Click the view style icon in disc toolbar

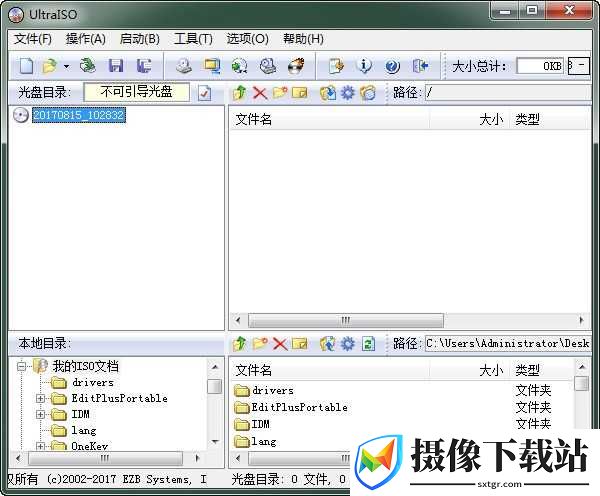(x=368, y=93)
